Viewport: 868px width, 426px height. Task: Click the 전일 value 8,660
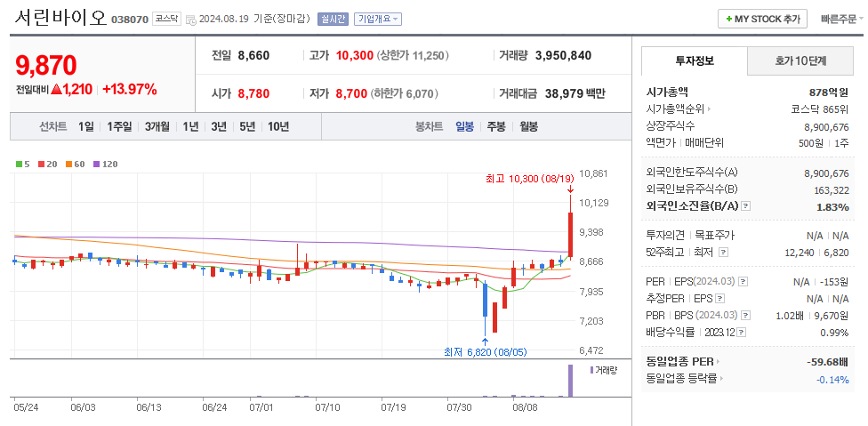click(x=253, y=55)
